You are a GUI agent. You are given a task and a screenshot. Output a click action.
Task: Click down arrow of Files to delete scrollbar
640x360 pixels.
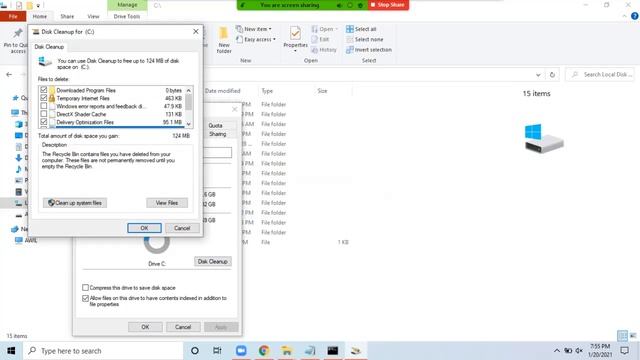click(189, 124)
